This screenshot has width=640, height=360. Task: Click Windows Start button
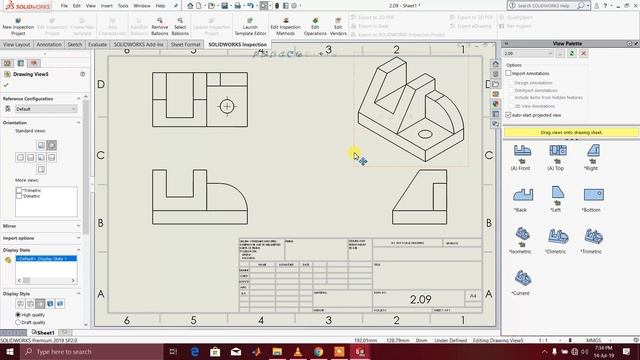9,351
